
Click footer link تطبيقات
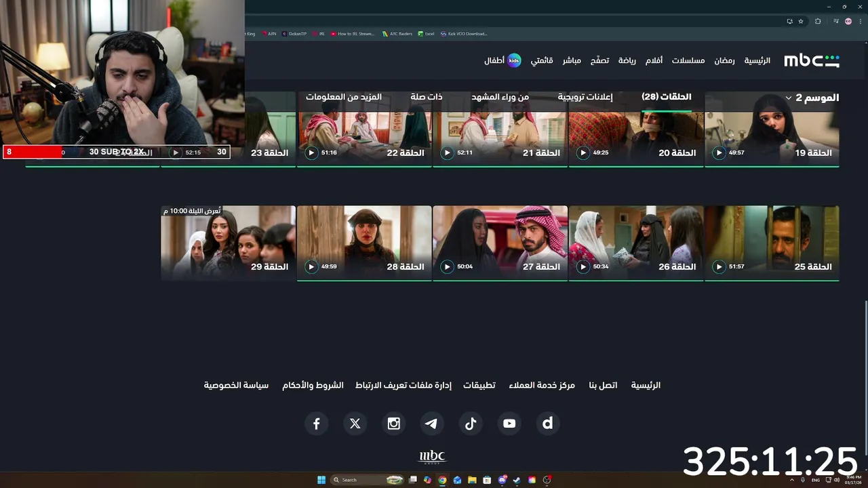tap(479, 385)
